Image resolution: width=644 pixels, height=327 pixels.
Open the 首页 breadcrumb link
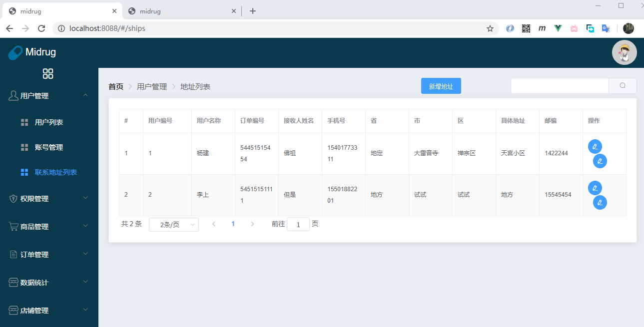116,86
